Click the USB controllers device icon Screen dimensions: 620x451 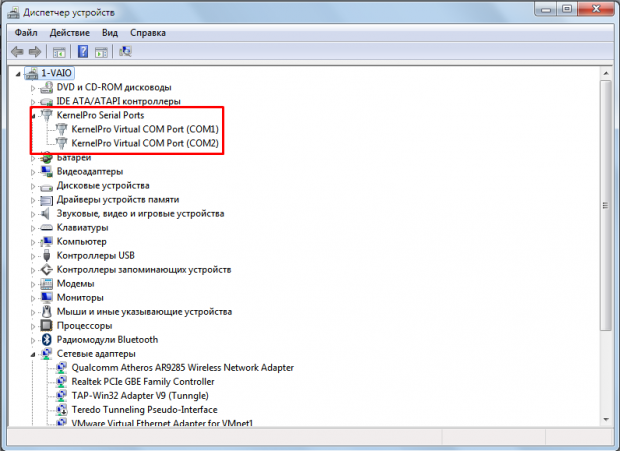click(x=46, y=255)
